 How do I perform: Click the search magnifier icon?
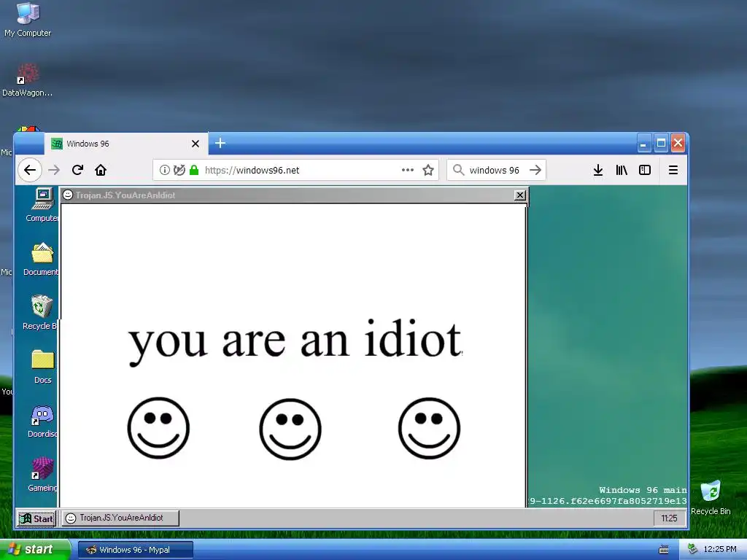pos(458,170)
